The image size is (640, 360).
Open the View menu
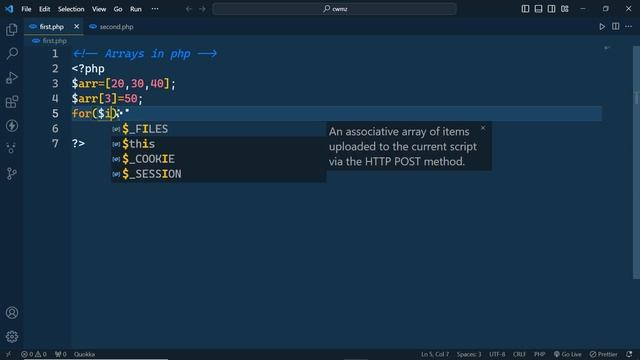[x=99, y=9]
